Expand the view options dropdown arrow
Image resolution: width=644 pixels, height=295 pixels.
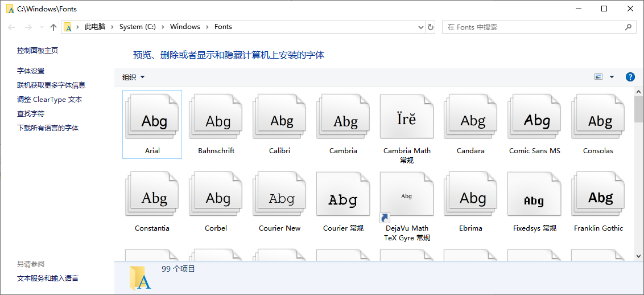(x=612, y=77)
